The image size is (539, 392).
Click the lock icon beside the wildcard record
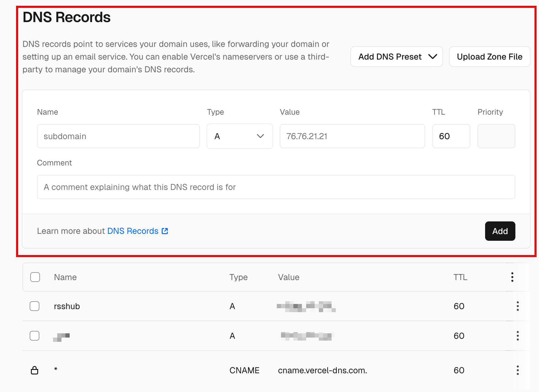(x=35, y=370)
